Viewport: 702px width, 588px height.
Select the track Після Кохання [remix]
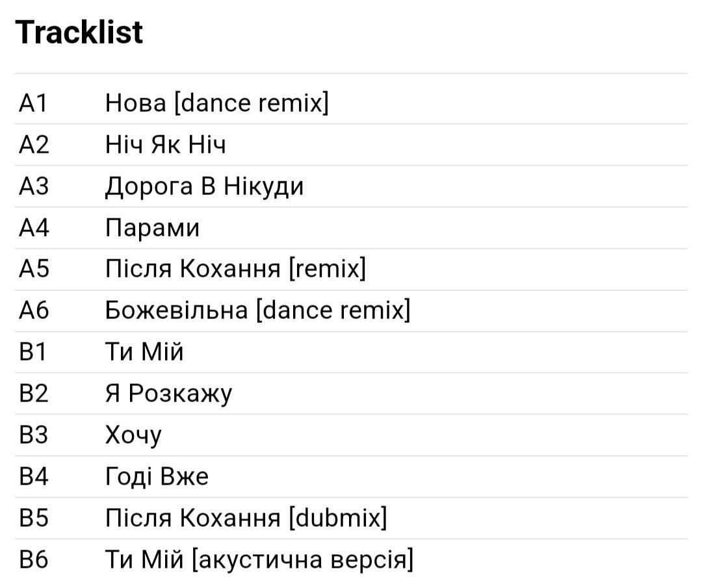tap(235, 269)
